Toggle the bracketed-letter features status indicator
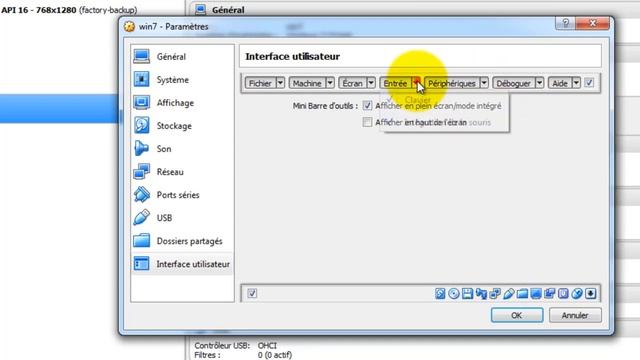The image size is (640, 360). 563,293
